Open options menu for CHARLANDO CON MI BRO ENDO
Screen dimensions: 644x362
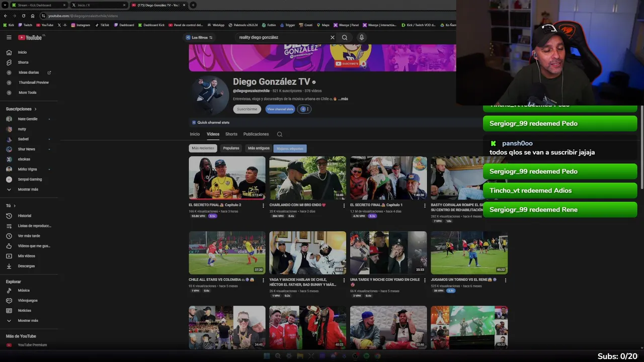point(344,205)
